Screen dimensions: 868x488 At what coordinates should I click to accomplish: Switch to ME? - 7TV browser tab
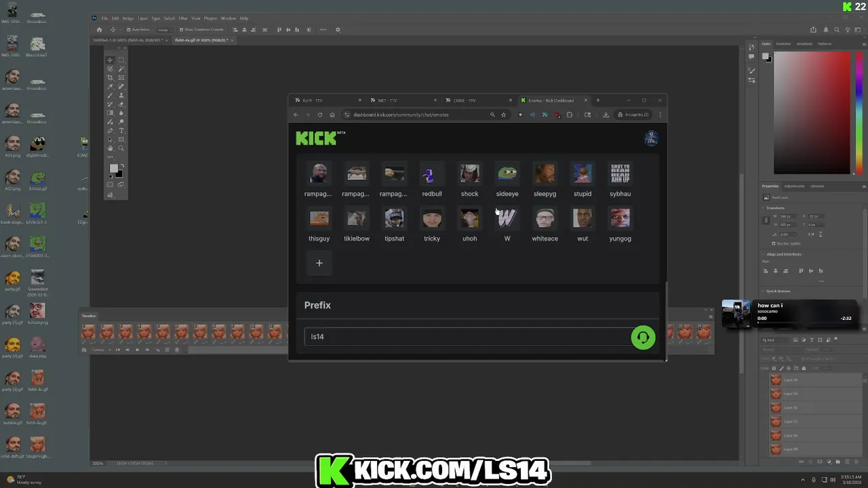click(x=406, y=100)
